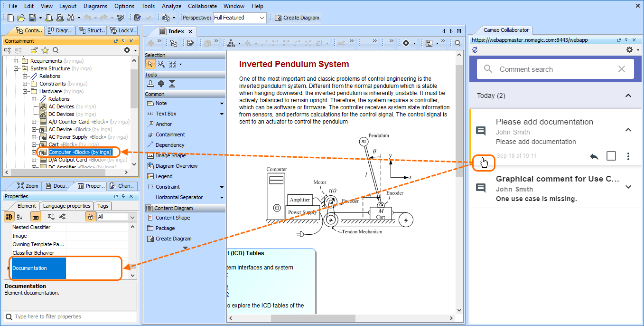Collapse the Today comments group
The height and width of the screenshot is (326, 644).
(x=628, y=96)
